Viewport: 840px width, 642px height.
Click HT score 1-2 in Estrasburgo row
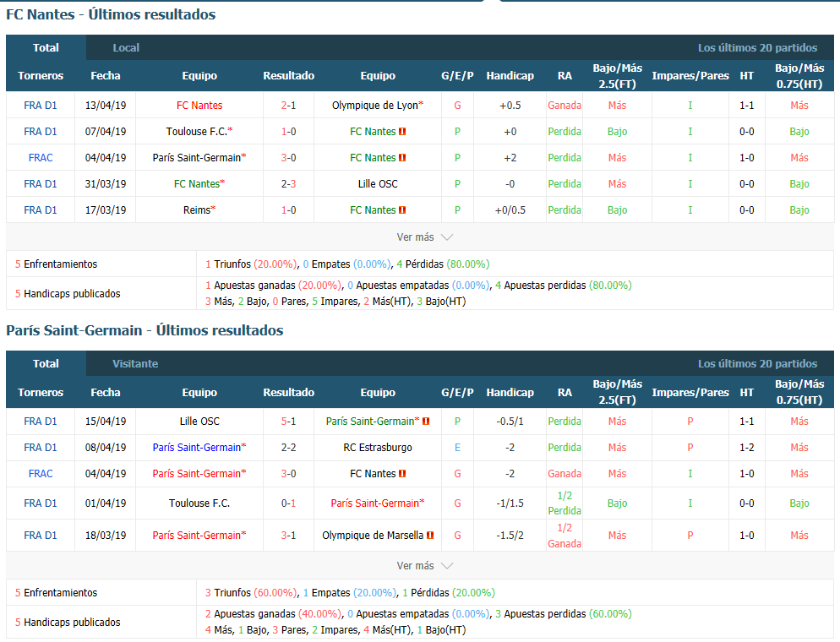747,448
